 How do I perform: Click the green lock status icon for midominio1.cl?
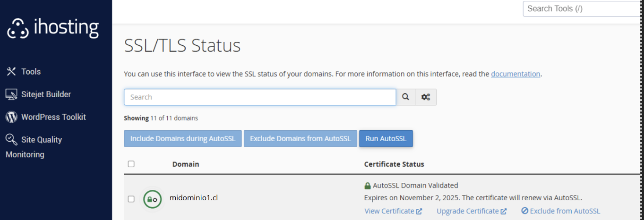(152, 199)
